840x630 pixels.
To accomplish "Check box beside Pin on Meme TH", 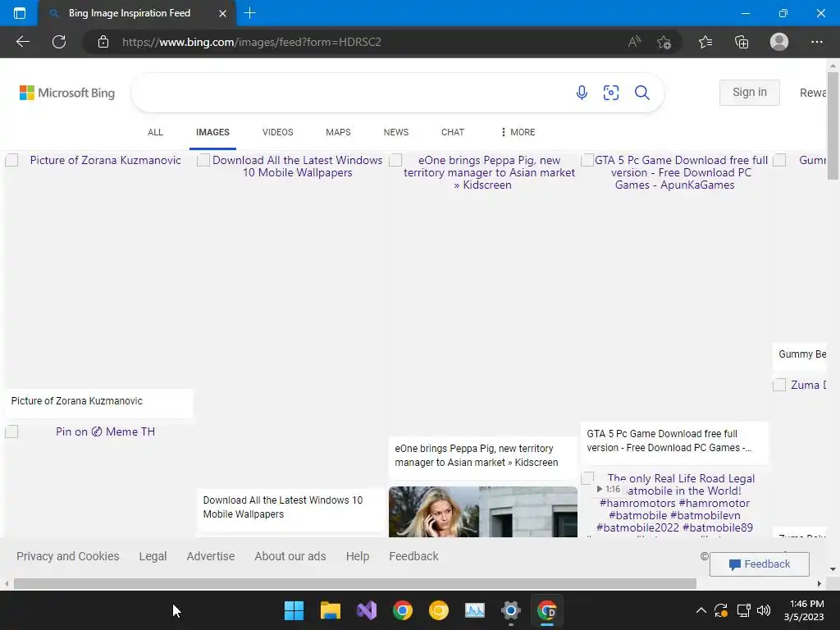I will 11,431.
